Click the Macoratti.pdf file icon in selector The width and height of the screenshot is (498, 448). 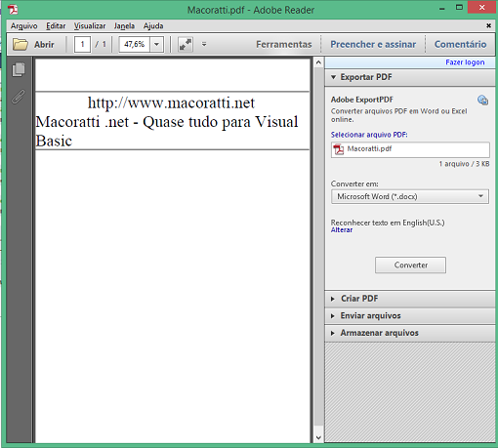point(339,149)
